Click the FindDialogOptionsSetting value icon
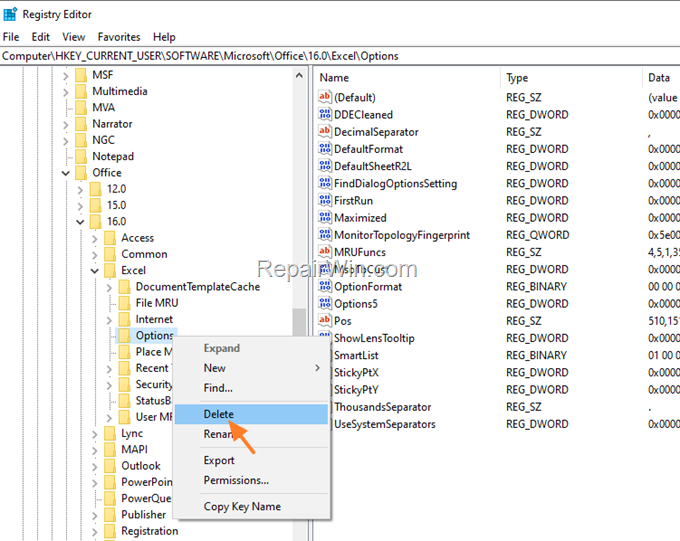 [325, 183]
